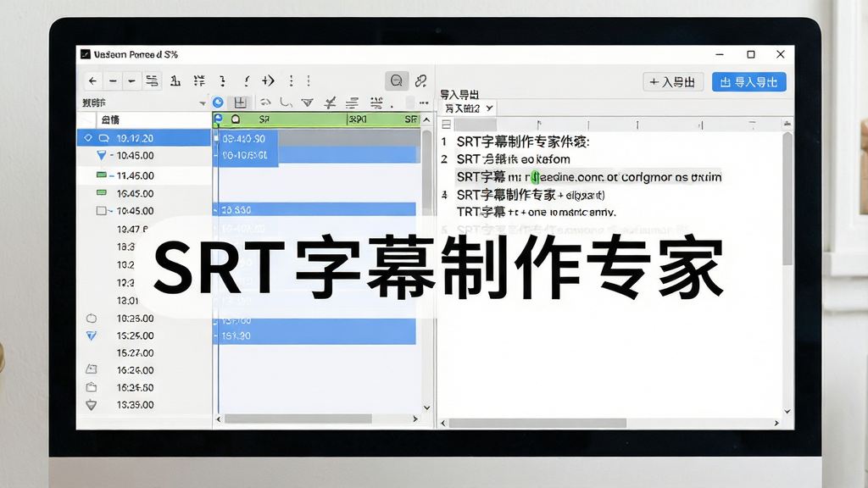Click the clock icon in the green timeline header

236,119
